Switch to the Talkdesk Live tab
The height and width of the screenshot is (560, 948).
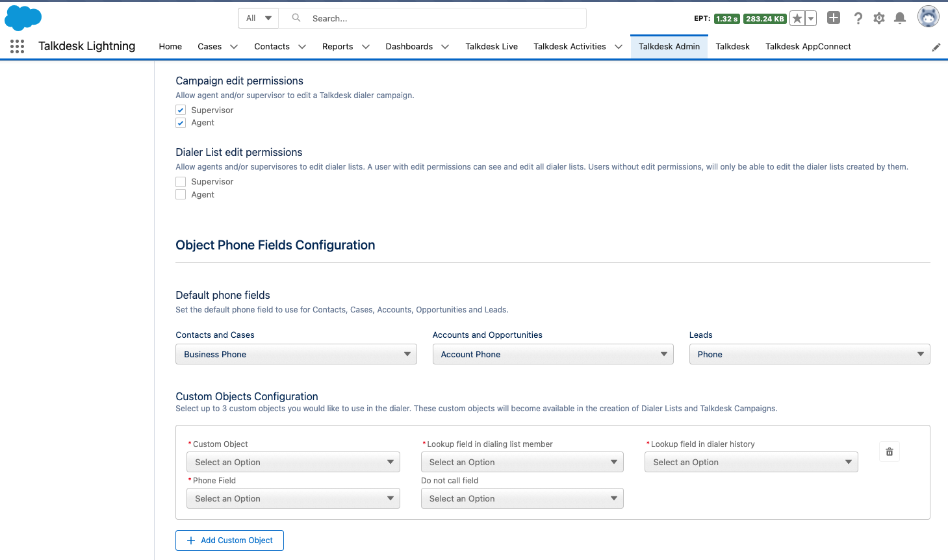[x=491, y=46]
